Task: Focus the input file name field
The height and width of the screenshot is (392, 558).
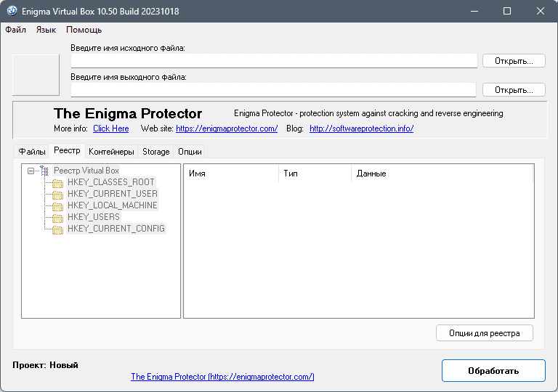Action: coord(274,61)
